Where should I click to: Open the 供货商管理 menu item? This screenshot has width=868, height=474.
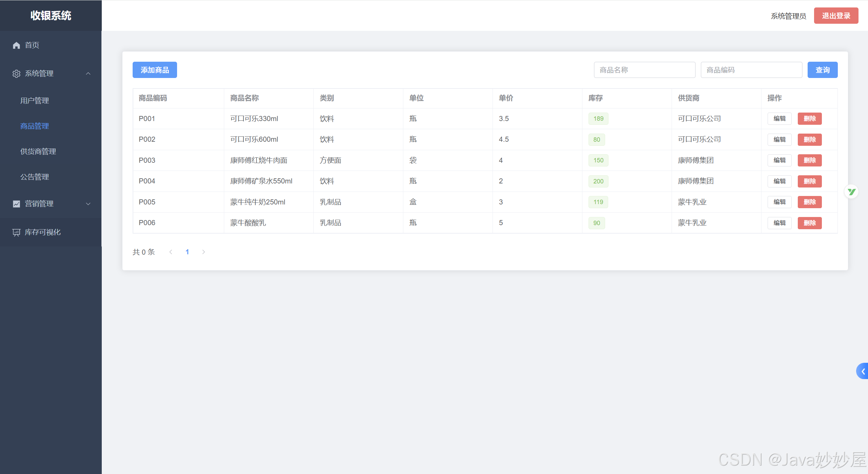tap(38, 152)
